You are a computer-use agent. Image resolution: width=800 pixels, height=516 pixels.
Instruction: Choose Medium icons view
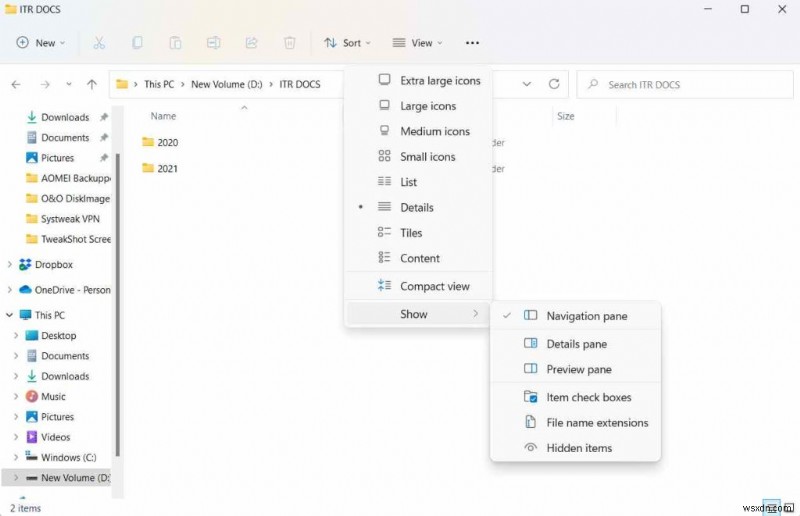418,131
